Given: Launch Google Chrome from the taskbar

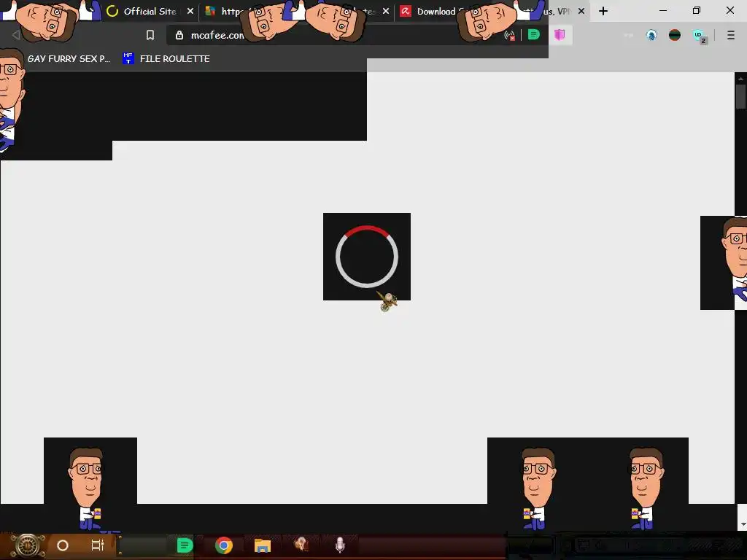Looking at the screenshot, I should pos(223,545).
